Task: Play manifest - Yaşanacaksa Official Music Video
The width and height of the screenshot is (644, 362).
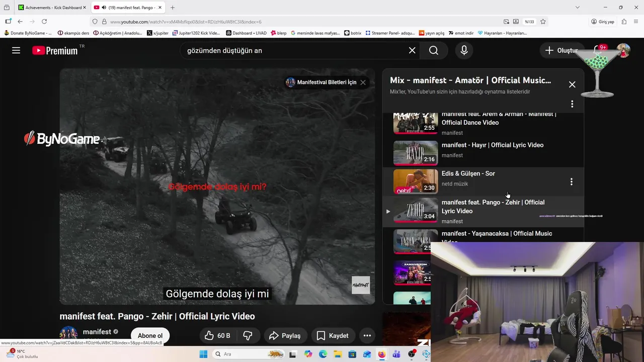Action: pyautogui.click(x=497, y=234)
